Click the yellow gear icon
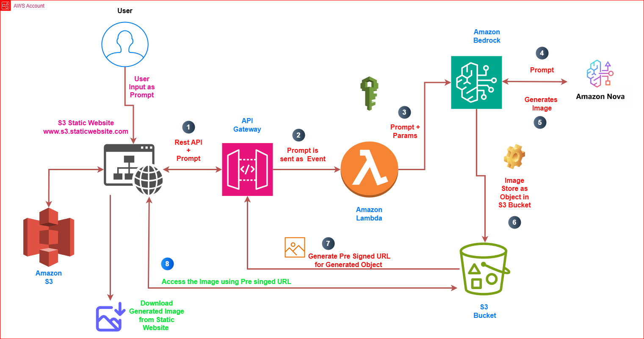This screenshot has width=644, height=339. coord(514,157)
